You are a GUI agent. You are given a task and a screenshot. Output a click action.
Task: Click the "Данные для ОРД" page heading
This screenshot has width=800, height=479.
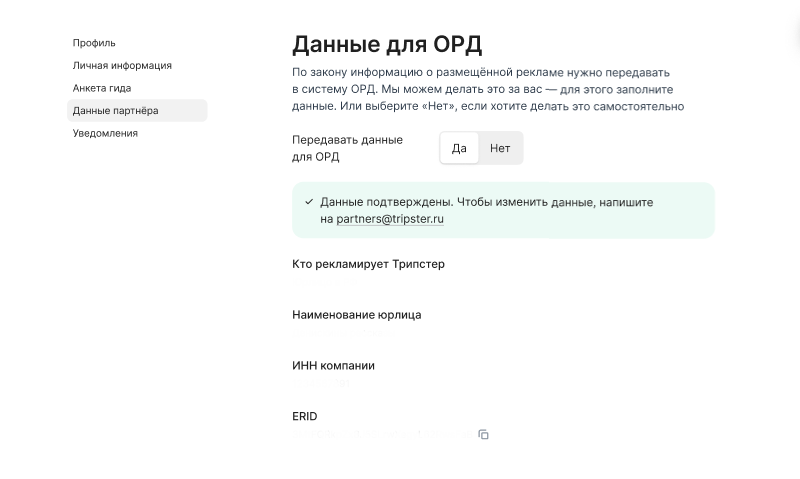click(x=387, y=44)
